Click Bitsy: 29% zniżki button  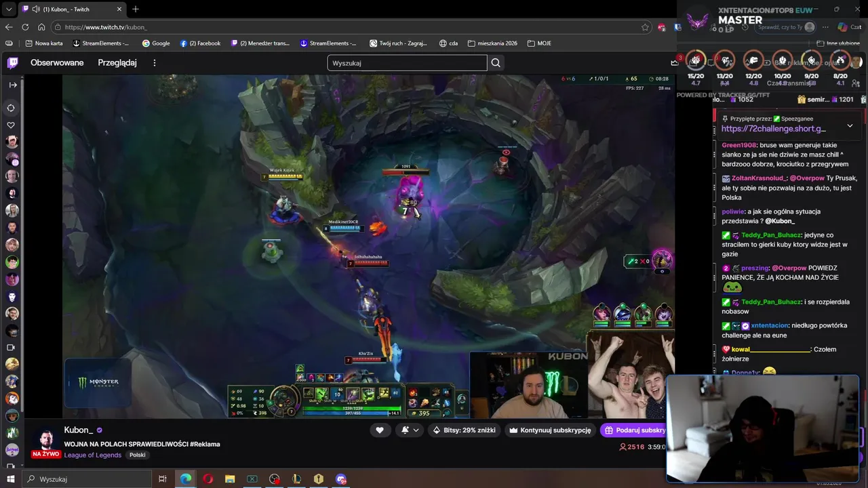tap(465, 430)
